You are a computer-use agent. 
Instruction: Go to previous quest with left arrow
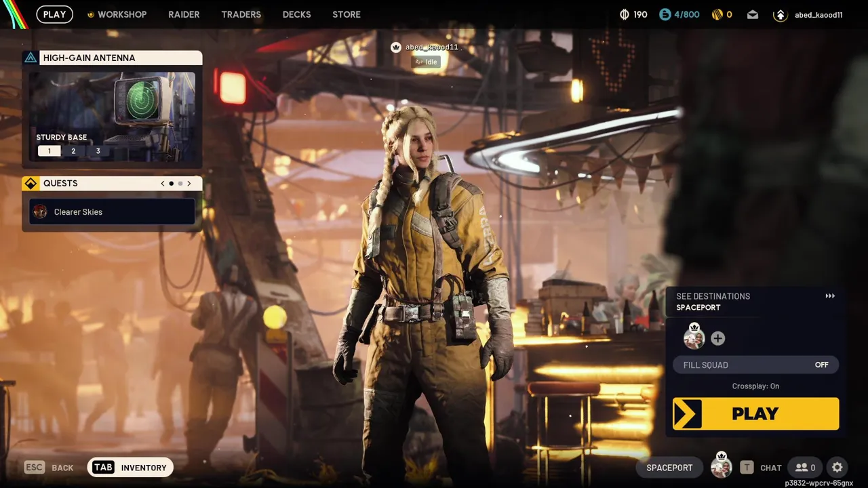(x=162, y=184)
